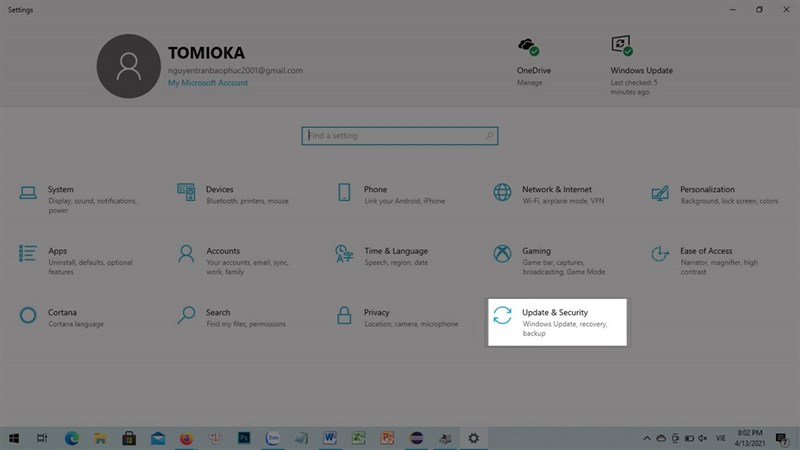Click the TOMIOKA profile picture
Viewport: 800px width, 450px height.
(129, 66)
